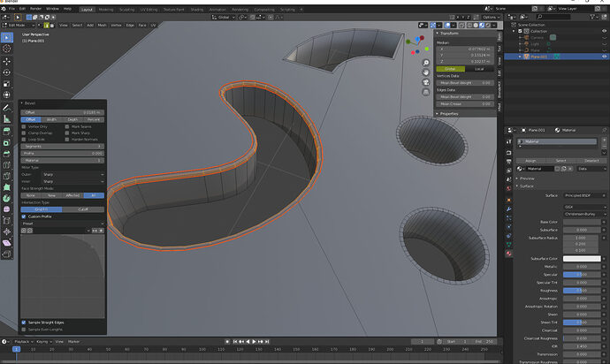Open the Inner miter type dropdown
The image size is (610, 364).
[72, 182]
